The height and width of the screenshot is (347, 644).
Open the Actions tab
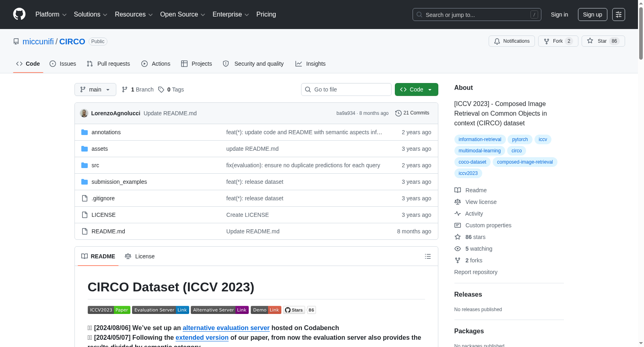tap(156, 64)
